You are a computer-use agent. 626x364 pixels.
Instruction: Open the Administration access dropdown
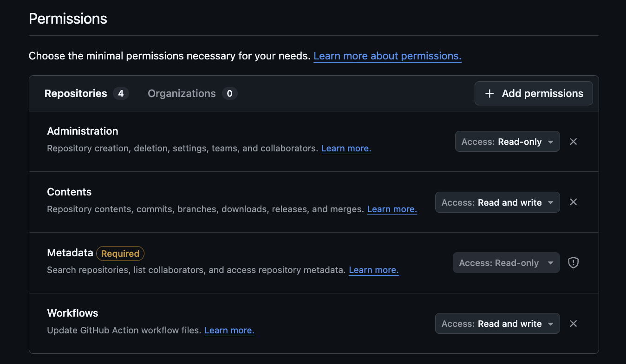507,142
